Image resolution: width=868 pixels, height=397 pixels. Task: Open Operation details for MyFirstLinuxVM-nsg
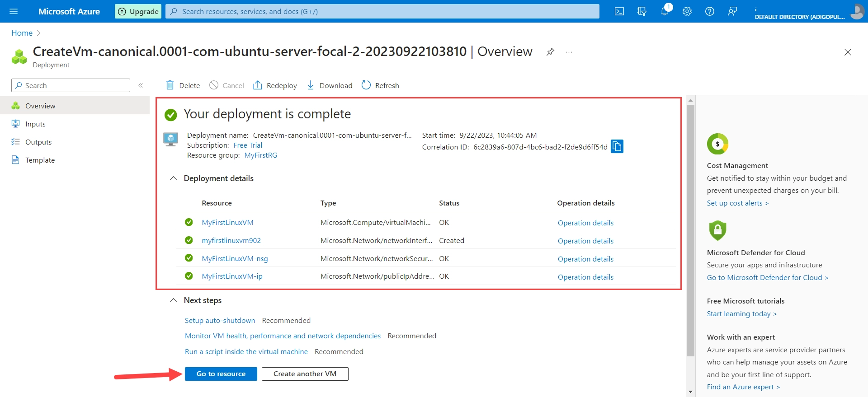coord(585,259)
